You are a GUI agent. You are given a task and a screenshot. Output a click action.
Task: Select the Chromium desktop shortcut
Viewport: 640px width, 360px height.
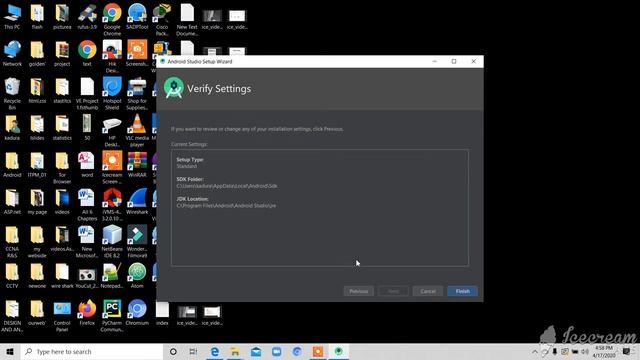(x=137, y=313)
